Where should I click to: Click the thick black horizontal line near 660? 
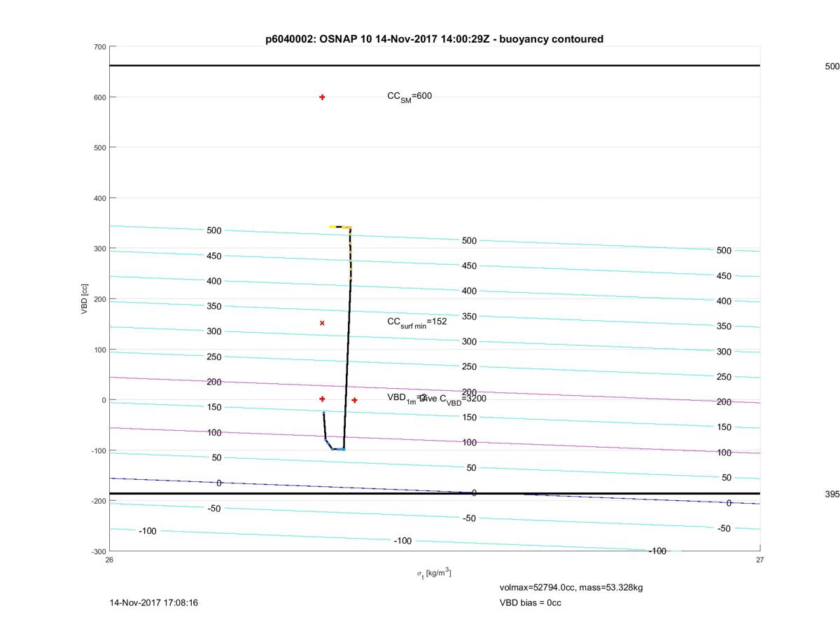point(435,66)
